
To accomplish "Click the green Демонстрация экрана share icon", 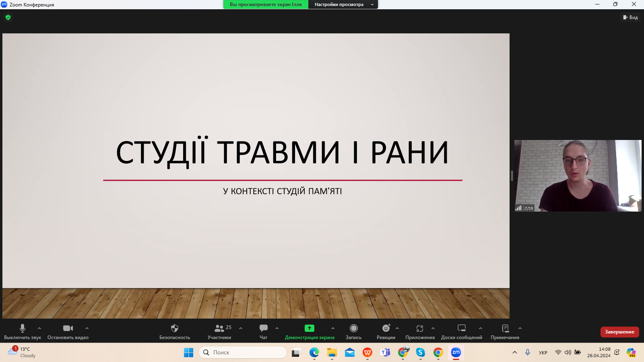I will point(309,328).
